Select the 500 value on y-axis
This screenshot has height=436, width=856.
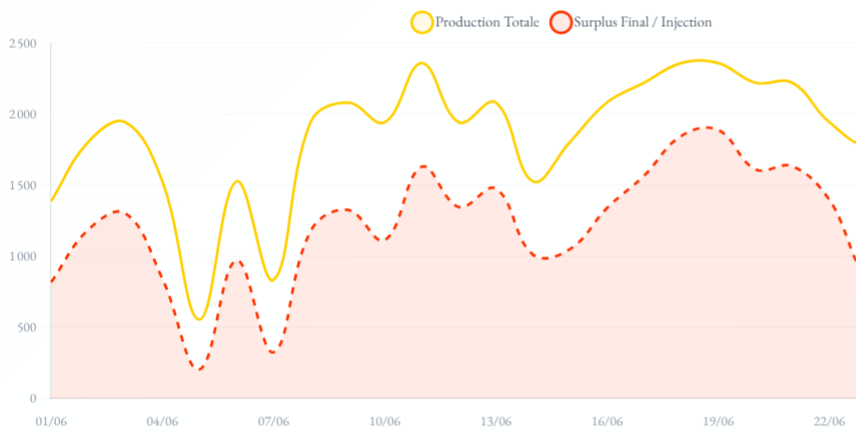[x=24, y=328]
